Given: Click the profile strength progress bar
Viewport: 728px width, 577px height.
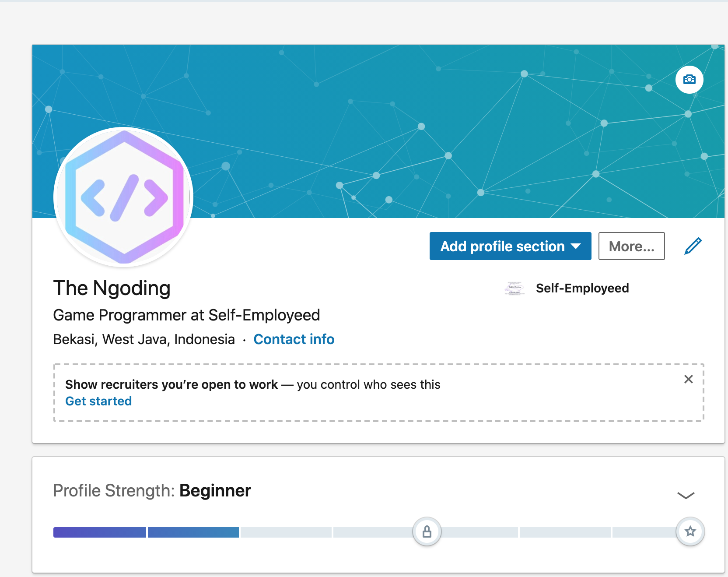Looking at the screenshot, I should [284, 532].
